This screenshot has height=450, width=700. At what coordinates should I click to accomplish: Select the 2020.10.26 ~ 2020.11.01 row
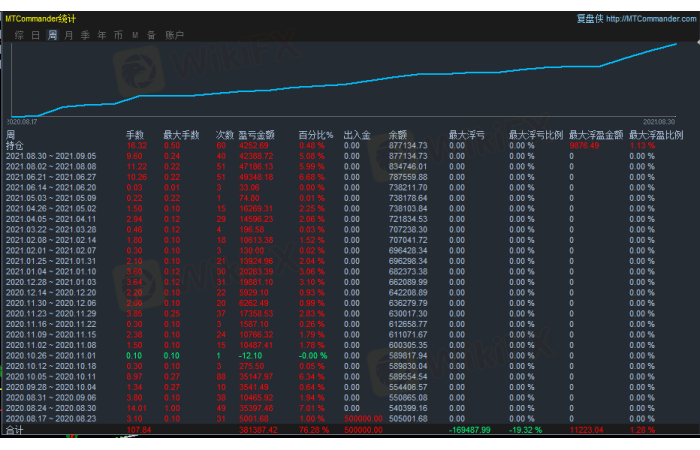point(346,356)
